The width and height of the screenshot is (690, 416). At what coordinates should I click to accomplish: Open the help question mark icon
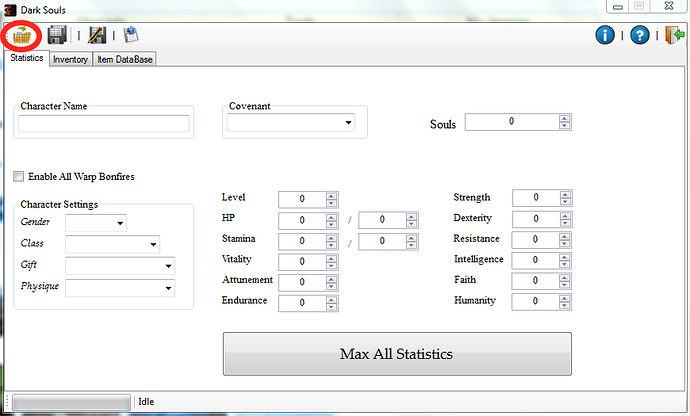(640, 35)
